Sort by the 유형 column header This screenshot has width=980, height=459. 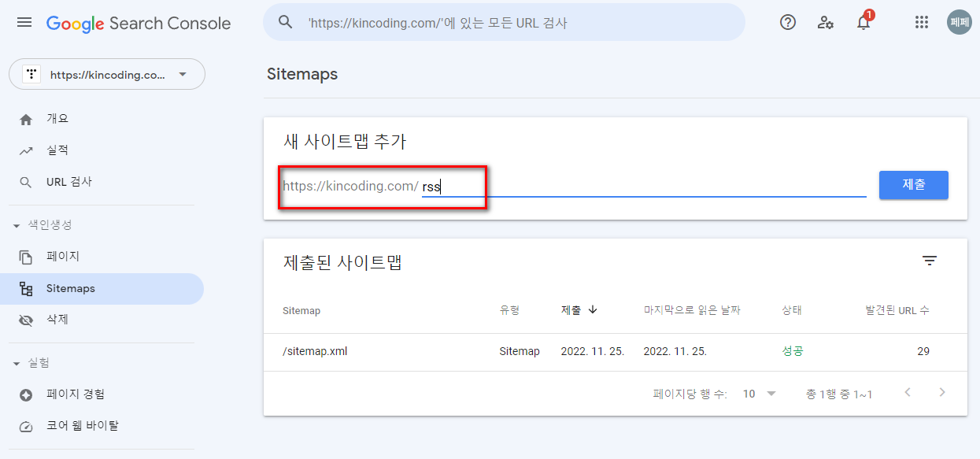[x=509, y=311]
